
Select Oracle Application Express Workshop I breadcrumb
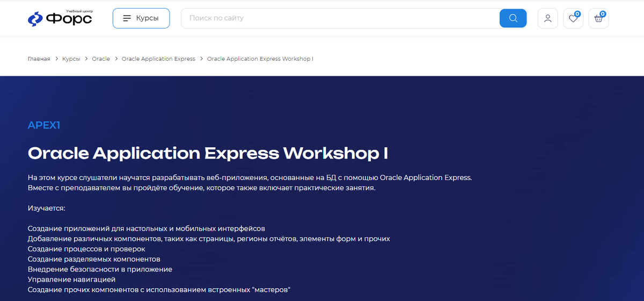click(260, 59)
